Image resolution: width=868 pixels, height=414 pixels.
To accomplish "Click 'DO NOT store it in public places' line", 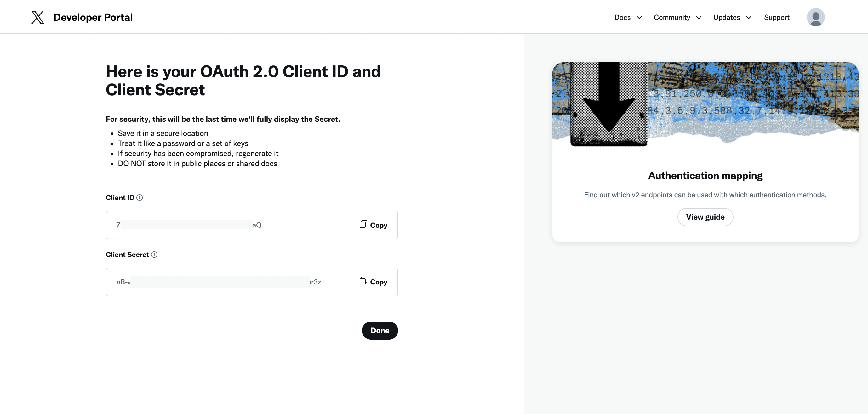I will pos(197,164).
